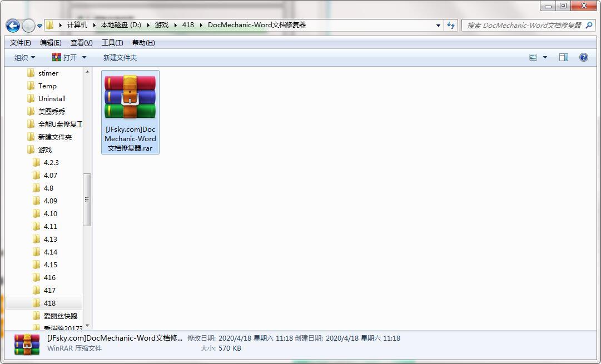Select the DocMechanic rar archive file
Viewport: 601px width, 364px height.
[130, 112]
